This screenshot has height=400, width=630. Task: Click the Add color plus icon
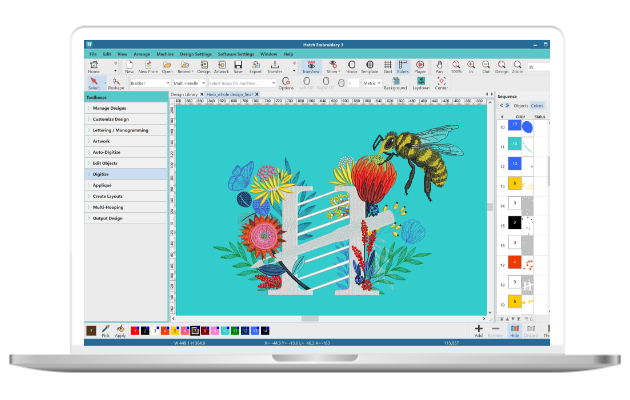pyautogui.click(x=478, y=329)
